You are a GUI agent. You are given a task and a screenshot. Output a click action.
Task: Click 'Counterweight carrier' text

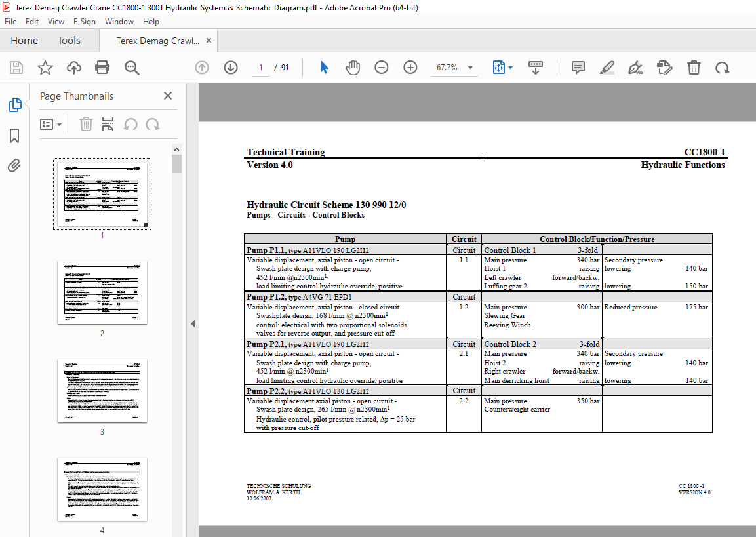coord(517,409)
